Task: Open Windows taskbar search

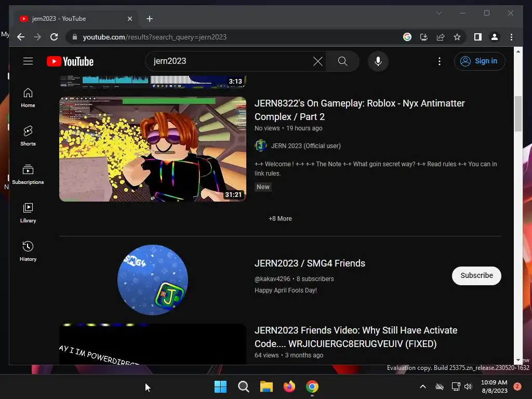Action: (x=243, y=387)
